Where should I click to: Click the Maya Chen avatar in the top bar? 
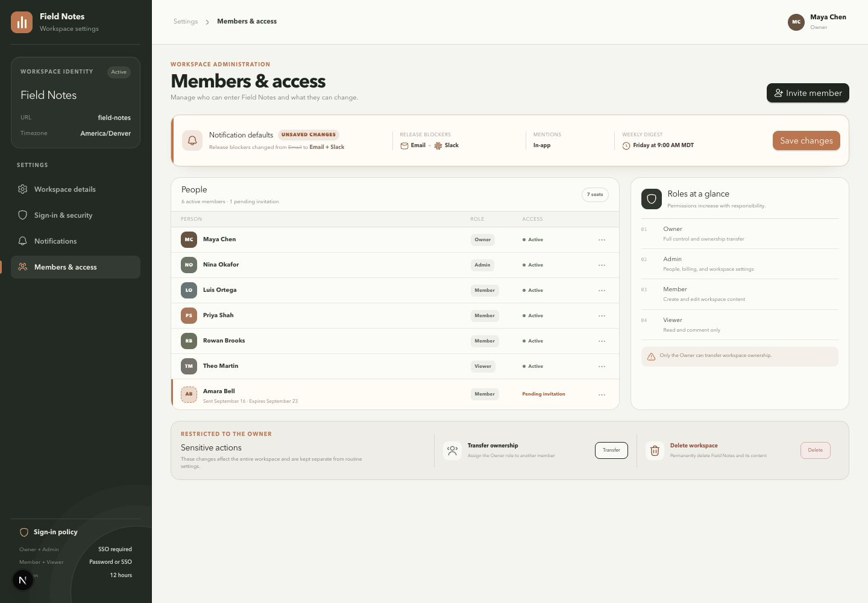click(x=796, y=22)
